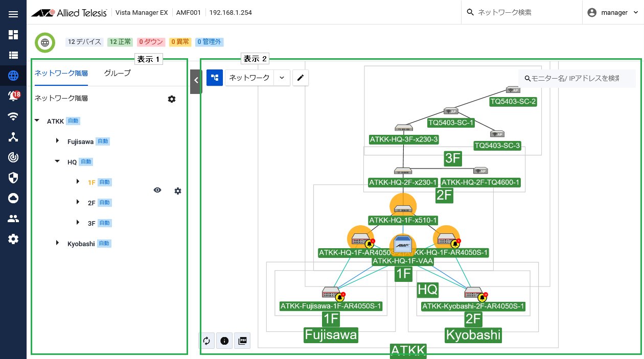The width and height of the screenshot is (644, 359).
Task: Open the user management people icon
Action: [13, 219]
